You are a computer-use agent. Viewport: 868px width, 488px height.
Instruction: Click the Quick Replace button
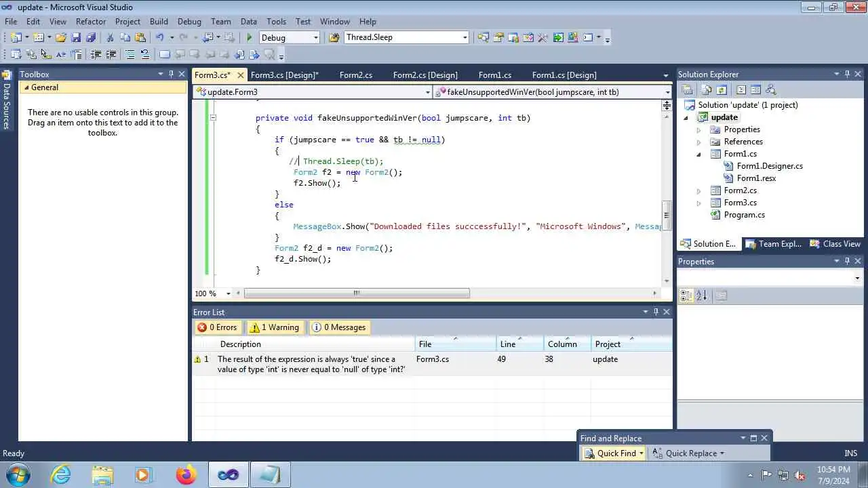(688, 453)
